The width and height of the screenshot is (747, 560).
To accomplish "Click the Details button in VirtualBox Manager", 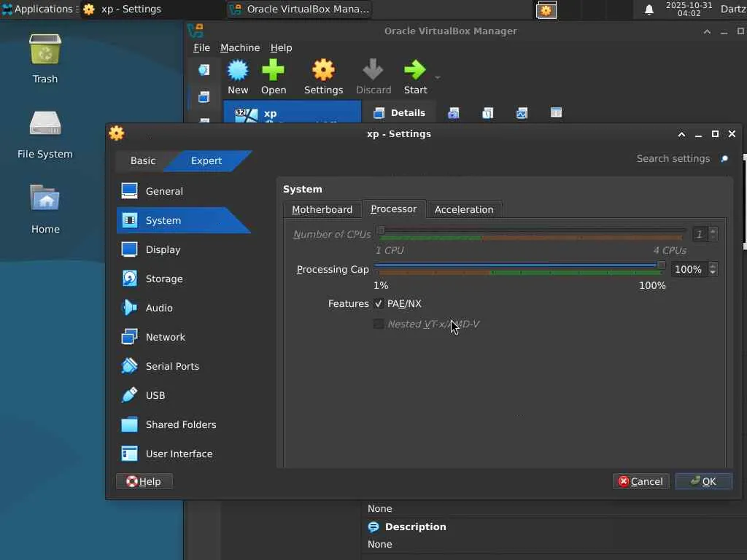I will point(400,113).
